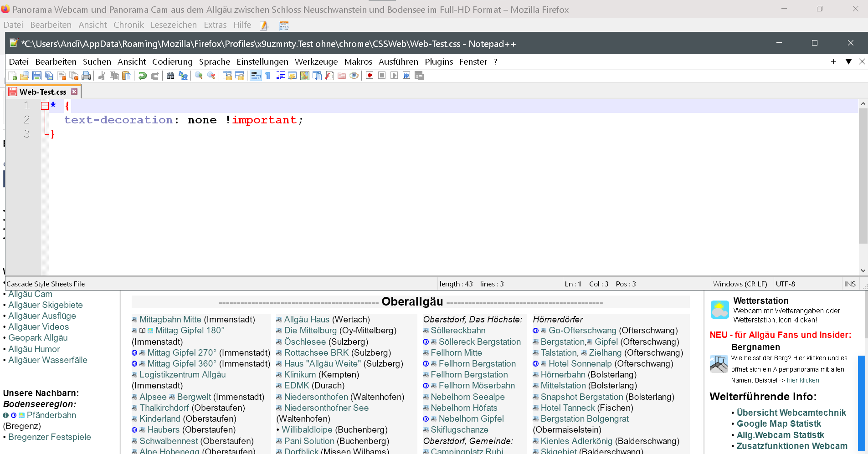
Task: Close the Web-Test.css tab
Action: 74,92
